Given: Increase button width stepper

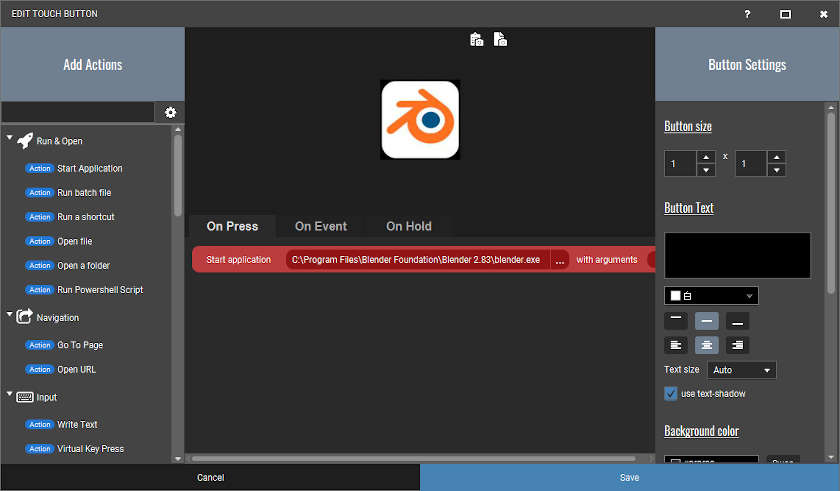Looking at the screenshot, I should 706,157.
